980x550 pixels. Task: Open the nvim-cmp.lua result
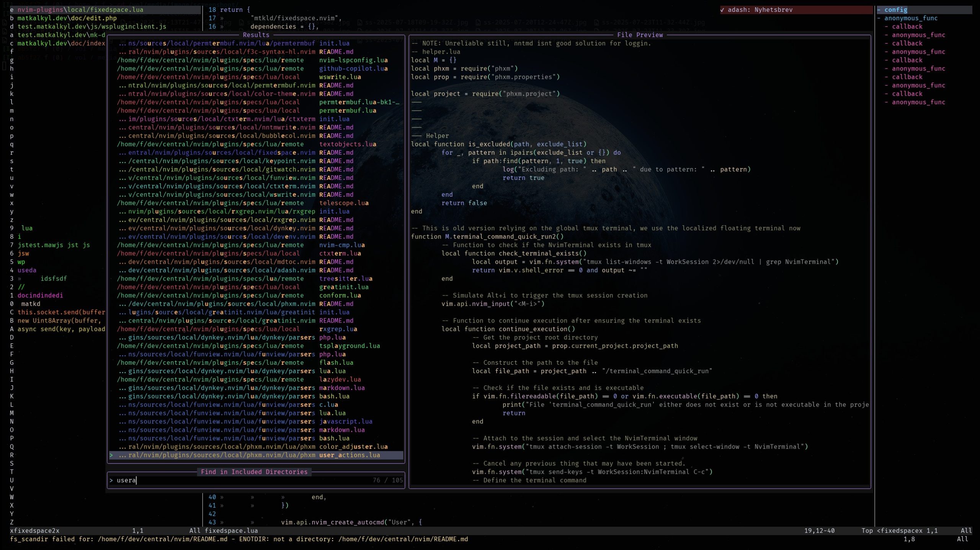pos(256,245)
